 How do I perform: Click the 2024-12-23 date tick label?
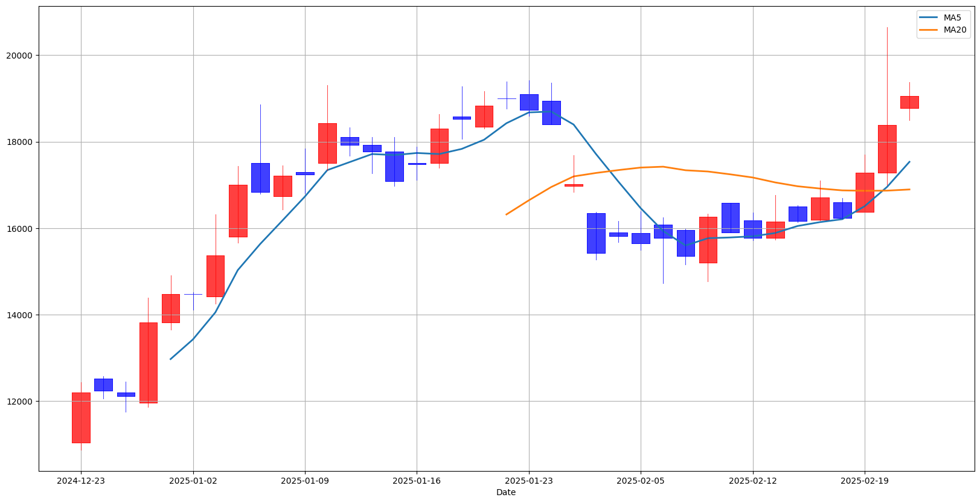81,481
